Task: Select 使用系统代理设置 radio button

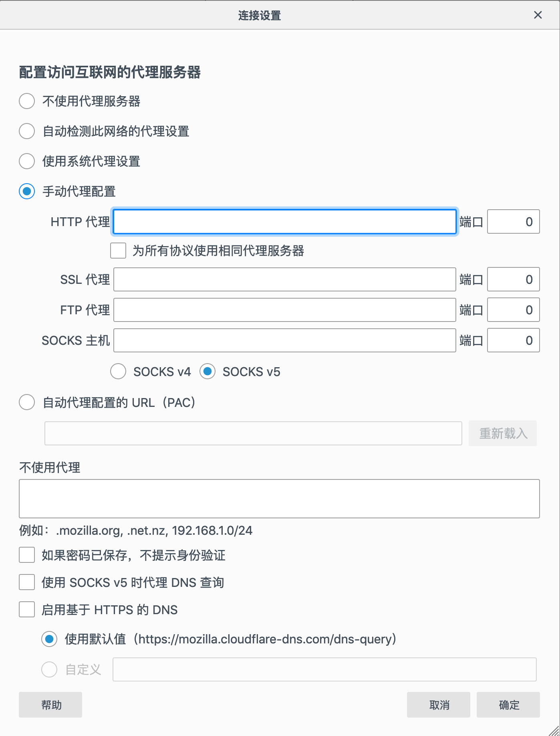Action: [27, 161]
